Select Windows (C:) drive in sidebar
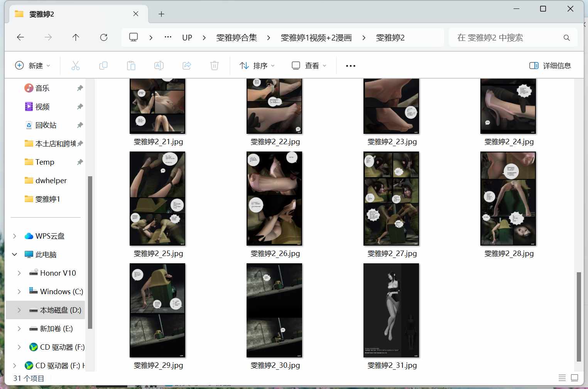 point(61,292)
